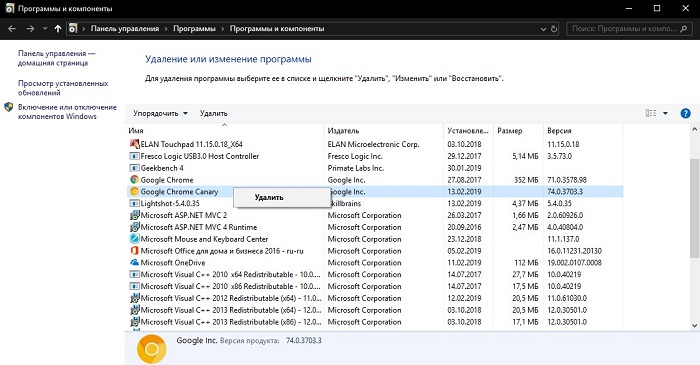Click the vertical scrollbar down arrow
This screenshot has width=700, height=365.
pyautogui.click(x=694, y=326)
